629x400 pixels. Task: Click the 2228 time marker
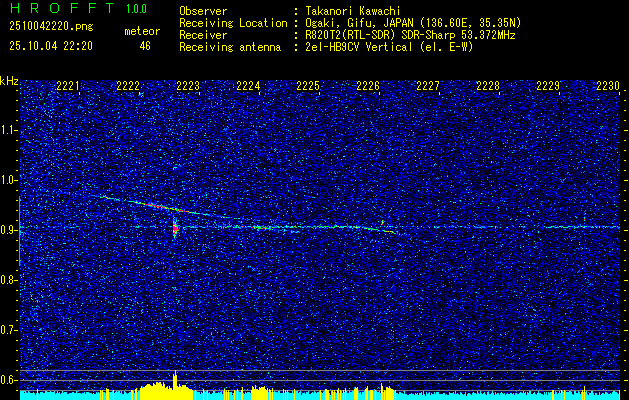pyautogui.click(x=488, y=86)
